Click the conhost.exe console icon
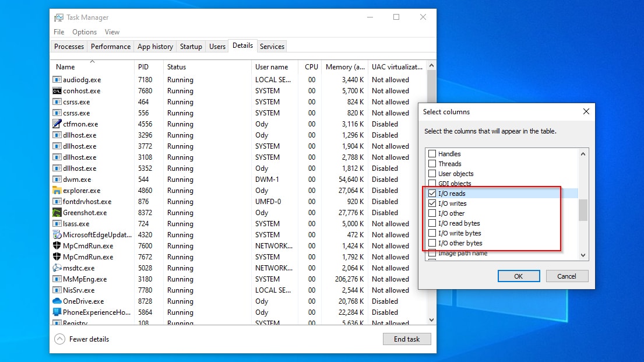 pos(57,91)
